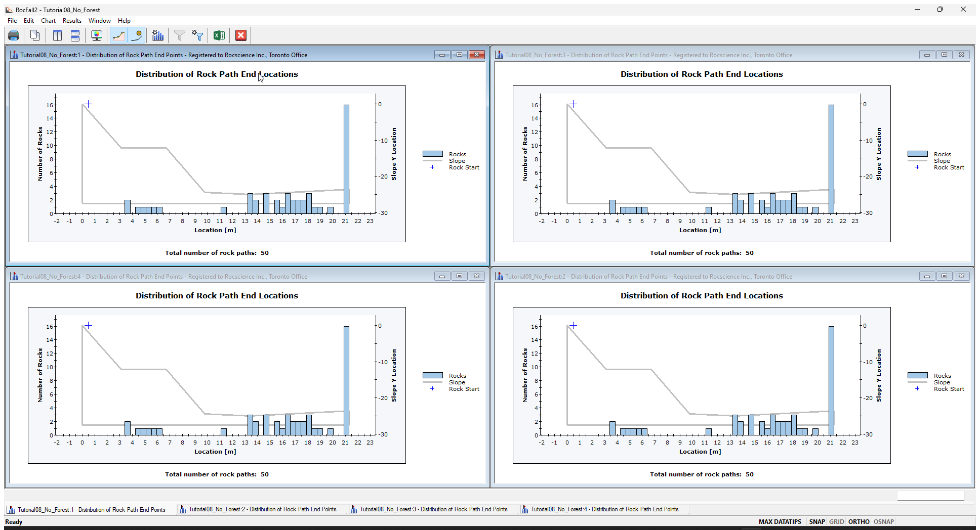
Task: Open the Edit menu
Action: tap(29, 21)
